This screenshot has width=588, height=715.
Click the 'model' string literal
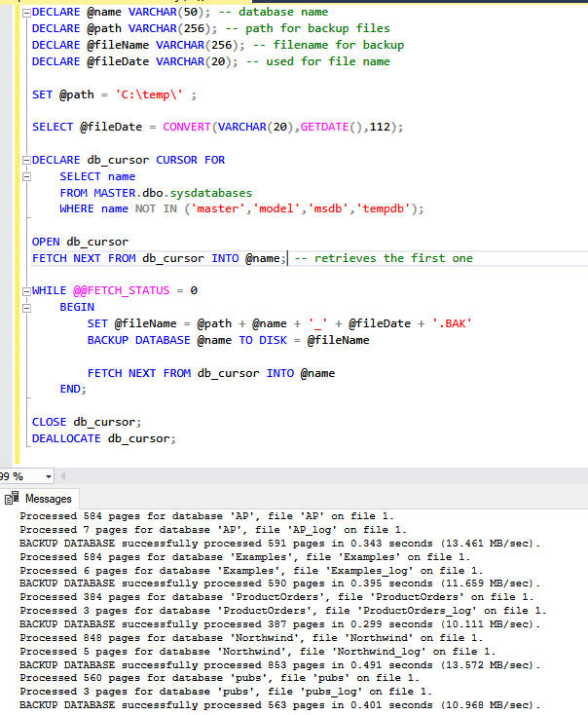[276, 208]
